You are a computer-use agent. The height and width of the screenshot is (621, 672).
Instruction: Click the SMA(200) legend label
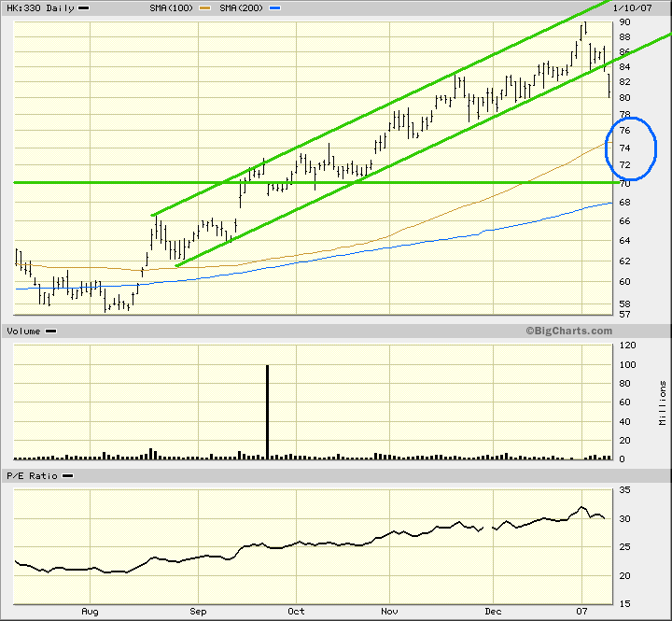point(242,7)
